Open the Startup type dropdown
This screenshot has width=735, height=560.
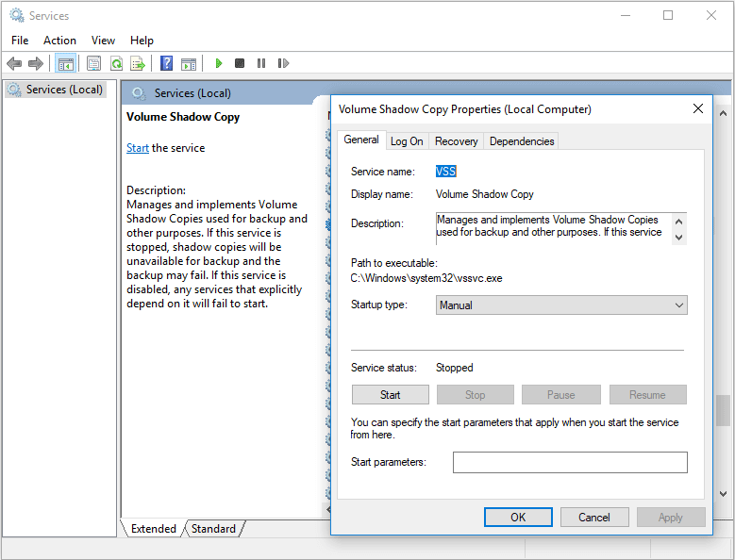coord(562,305)
